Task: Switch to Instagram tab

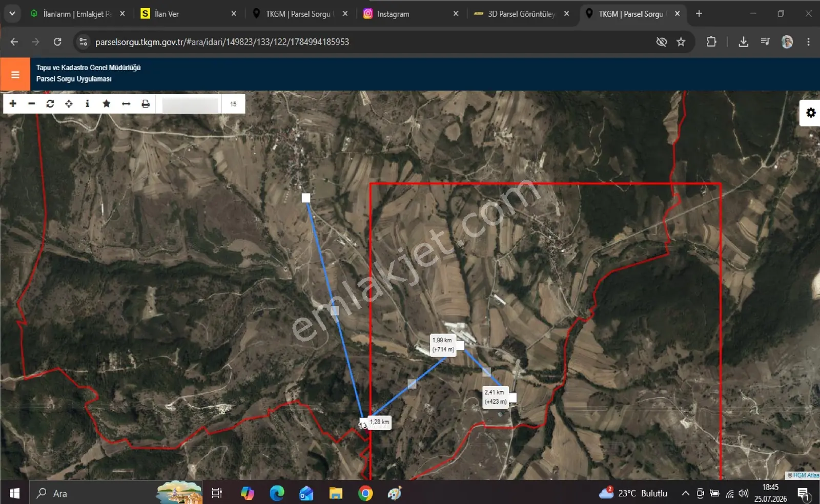Action: pos(411,14)
